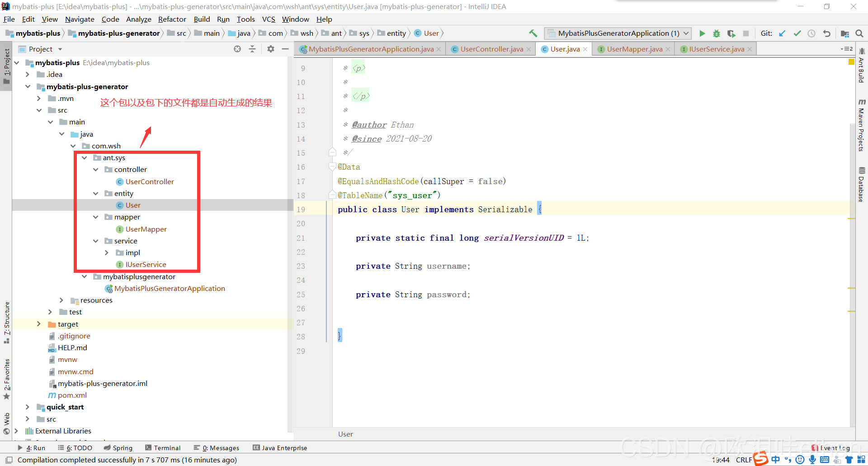Commit changes with Git checkmark icon
This screenshot has width=868, height=466.
pos(797,33)
